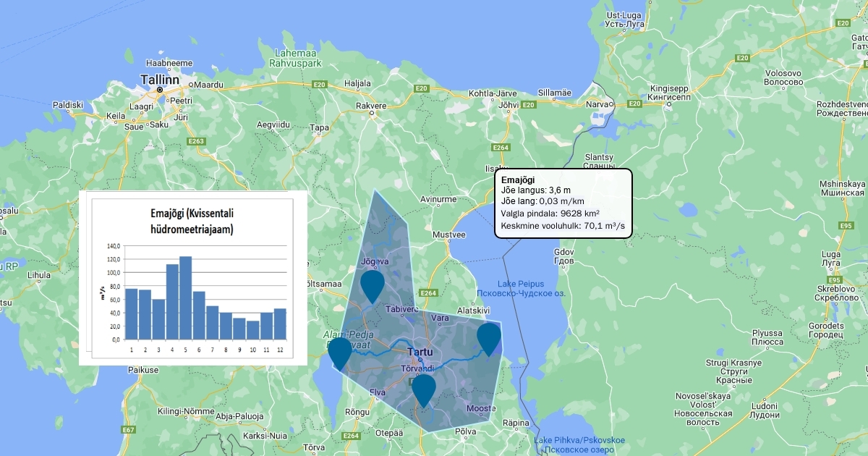
Task: Select the map pin beside Alam-Pedja
Action: click(x=340, y=352)
